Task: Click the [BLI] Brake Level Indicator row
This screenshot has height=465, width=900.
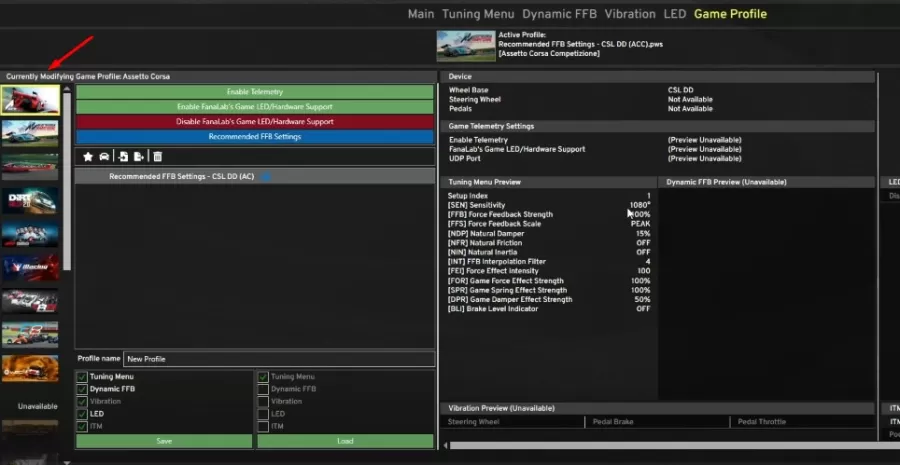Action: click(x=549, y=309)
